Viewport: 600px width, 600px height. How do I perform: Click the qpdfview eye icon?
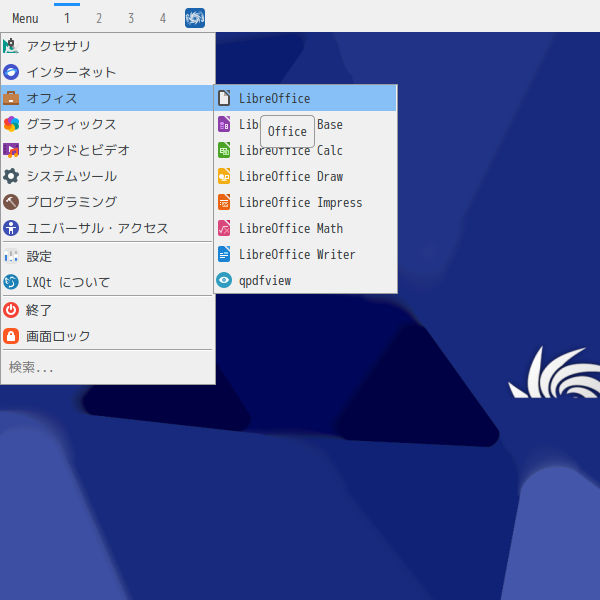[x=224, y=280]
